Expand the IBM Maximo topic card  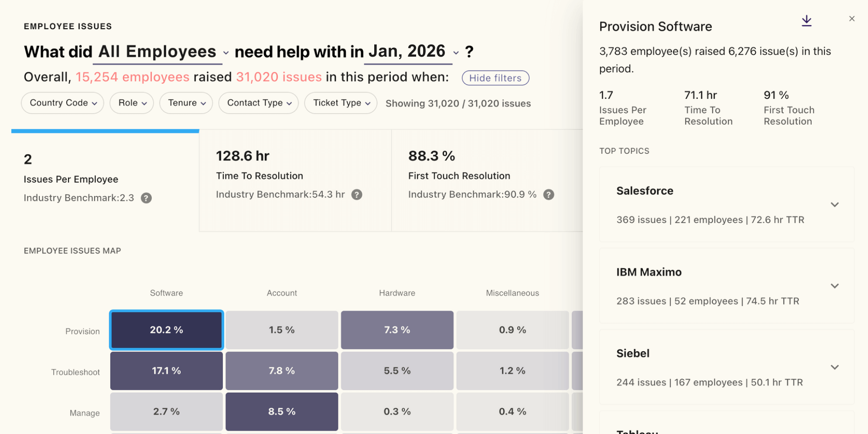pos(834,286)
